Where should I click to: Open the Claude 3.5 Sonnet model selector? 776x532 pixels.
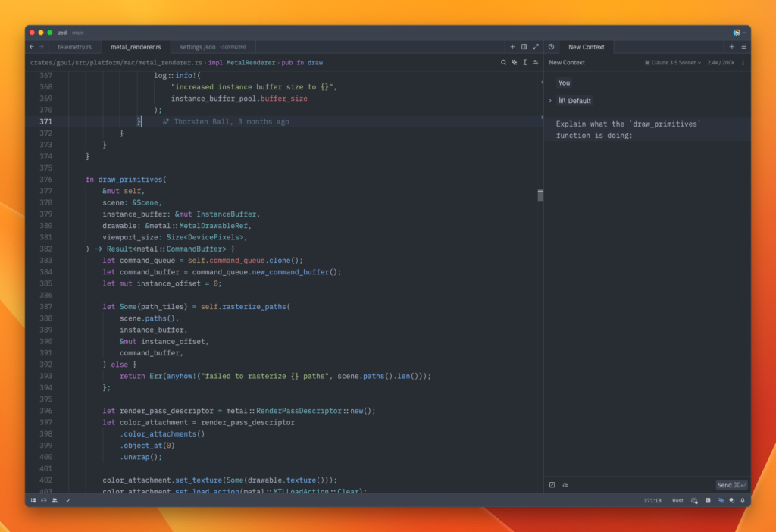[673, 62]
